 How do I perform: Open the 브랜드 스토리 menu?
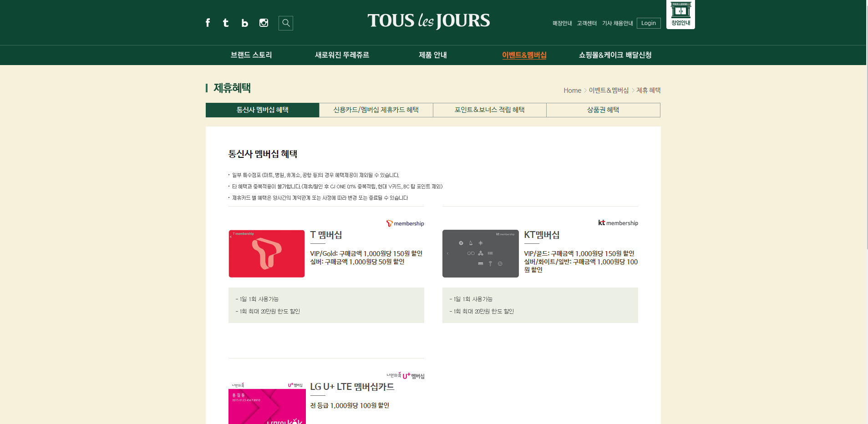pos(251,55)
